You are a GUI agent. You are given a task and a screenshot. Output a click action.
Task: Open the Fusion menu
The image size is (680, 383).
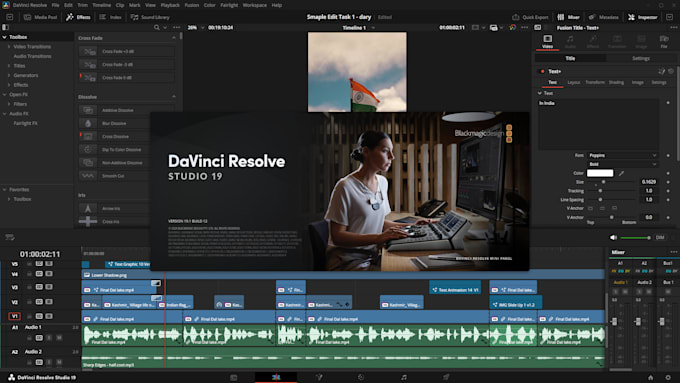coord(192,5)
